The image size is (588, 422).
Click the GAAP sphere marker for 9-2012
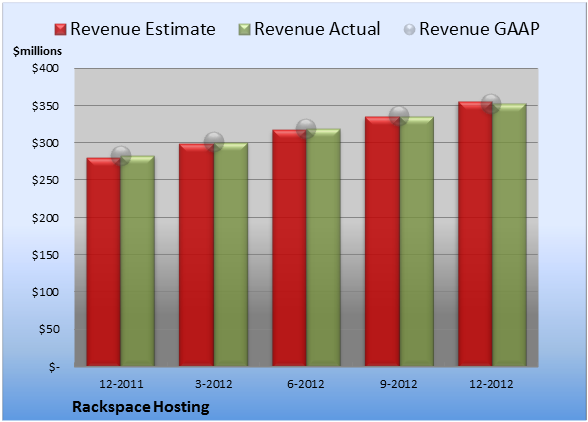point(399,116)
